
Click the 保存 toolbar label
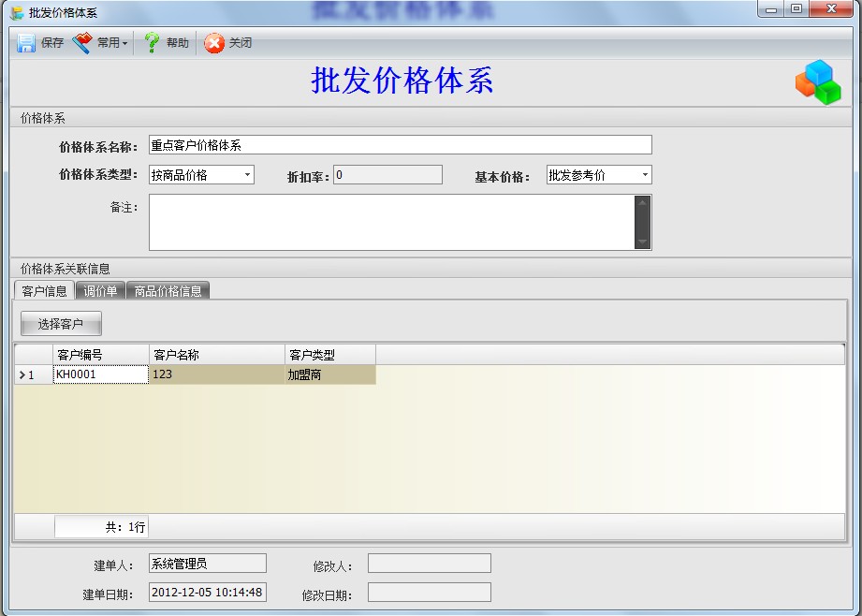pyautogui.click(x=52, y=43)
